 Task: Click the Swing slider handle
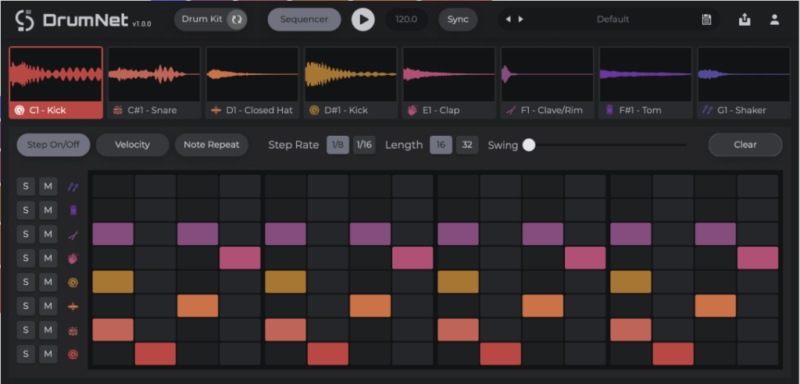click(529, 145)
